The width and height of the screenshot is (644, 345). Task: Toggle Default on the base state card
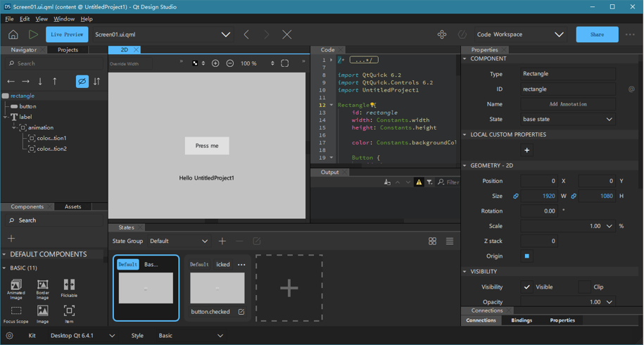127,265
